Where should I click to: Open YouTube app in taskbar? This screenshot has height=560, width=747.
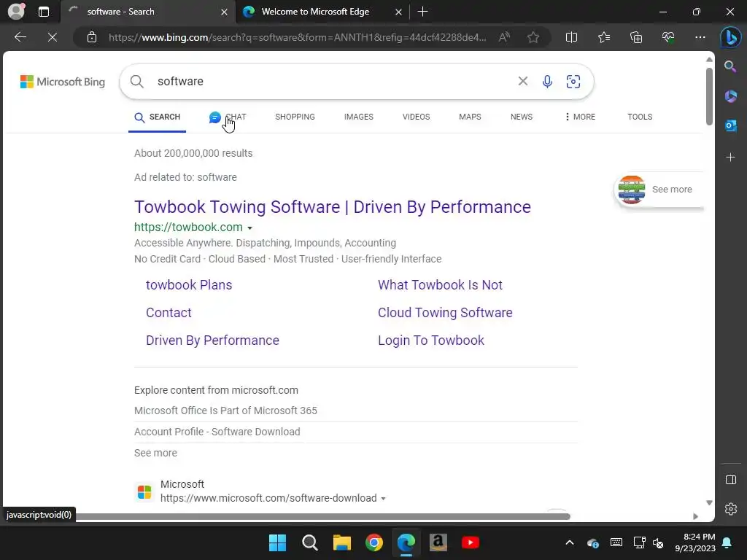pos(471,542)
